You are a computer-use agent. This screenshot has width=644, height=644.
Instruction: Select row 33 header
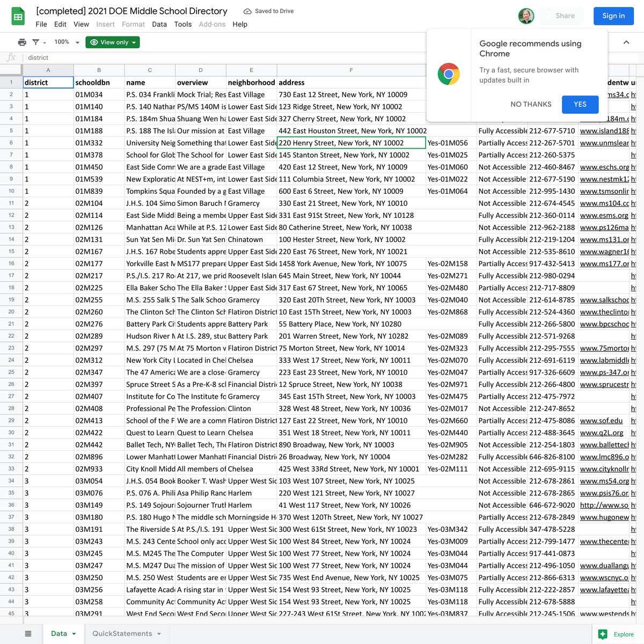pos(11,469)
